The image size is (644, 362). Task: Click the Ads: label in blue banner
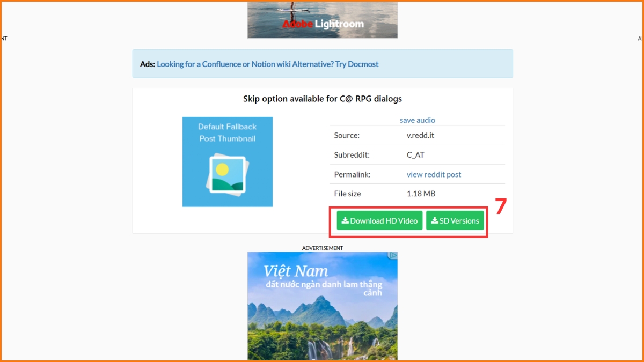[147, 64]
